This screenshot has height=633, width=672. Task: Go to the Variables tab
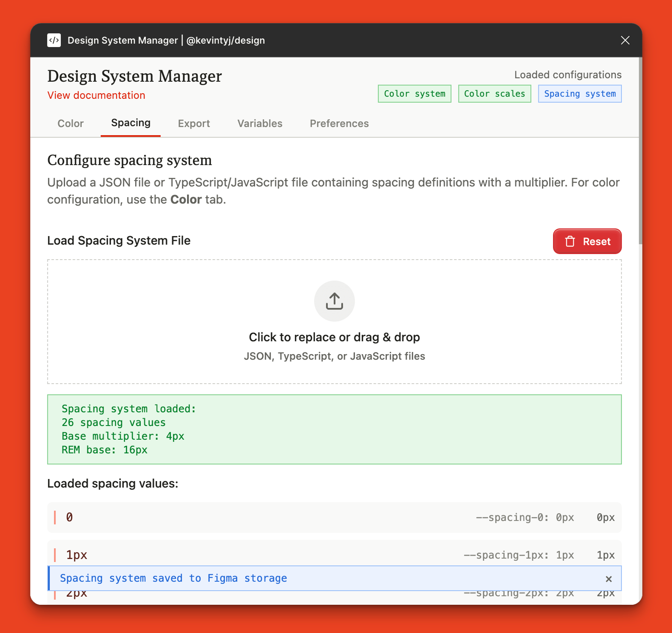click(x=260, y=124)
